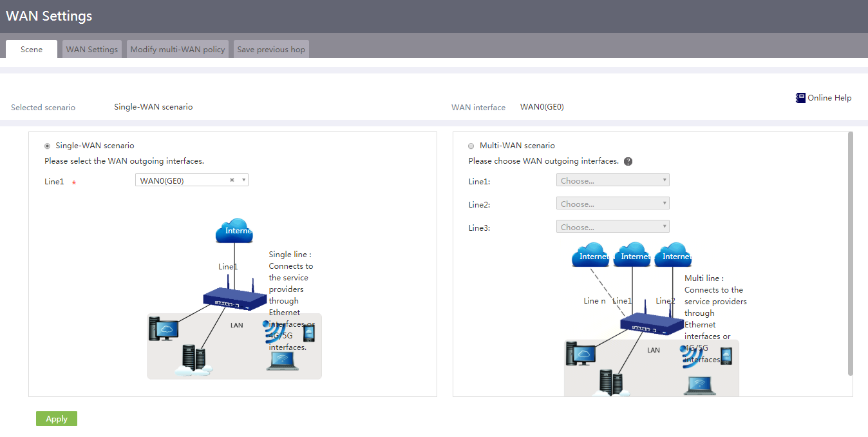Click the Online Help book icon

tap(800, 98)
